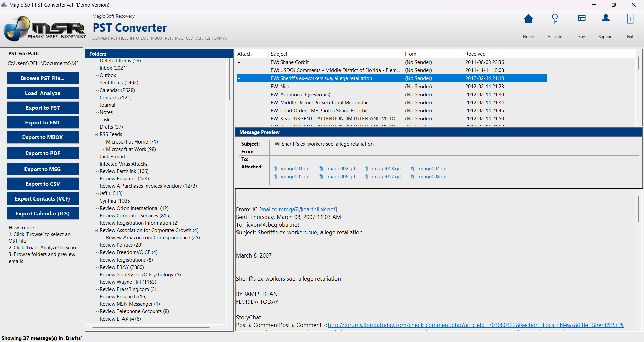
Task: Open Microsoft at Home (71) feed folder
Action: pos(132,142)
